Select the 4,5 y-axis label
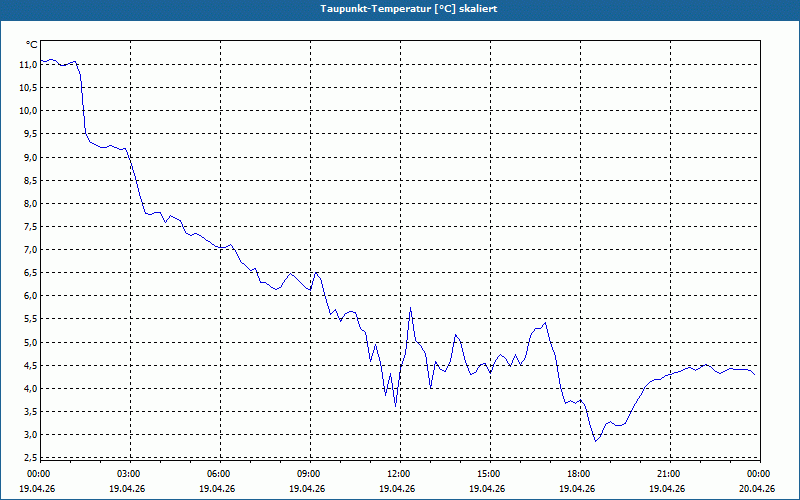This screenshot has width=800, height=500. [x=30, y=365]
